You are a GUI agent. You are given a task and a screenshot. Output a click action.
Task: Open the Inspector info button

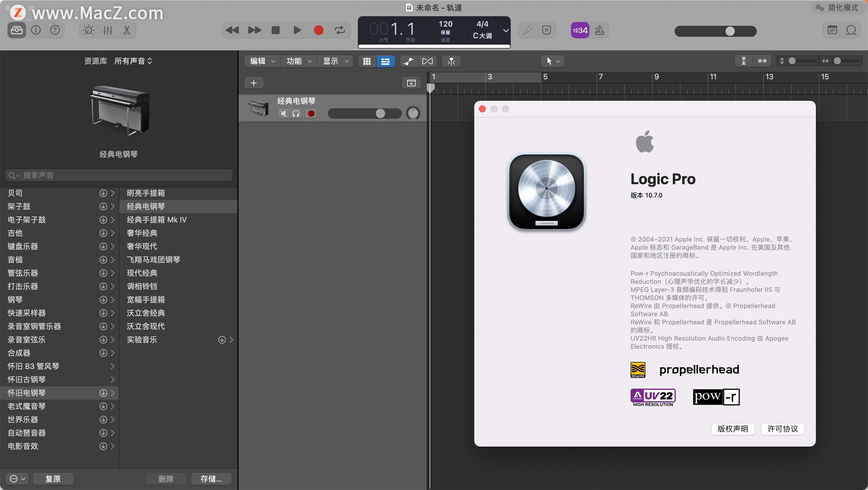[x=36, y=30]
